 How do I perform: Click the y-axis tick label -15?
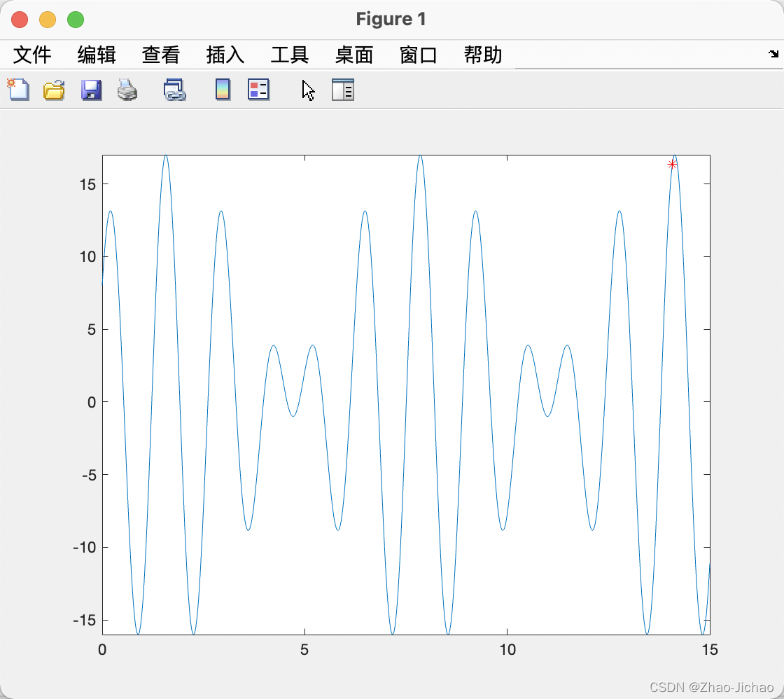tap(85, 620)
